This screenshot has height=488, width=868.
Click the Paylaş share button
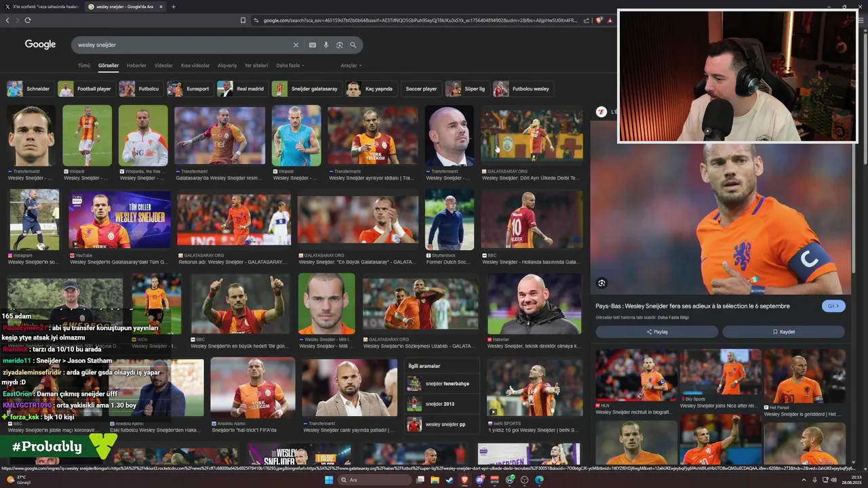point(656,331)
